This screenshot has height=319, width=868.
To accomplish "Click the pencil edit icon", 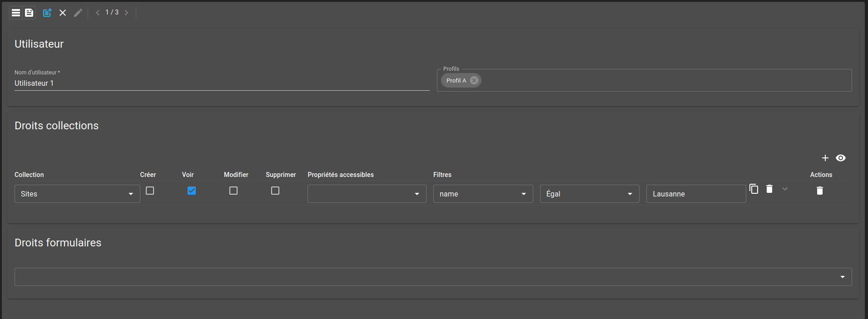I will point(78,13).
